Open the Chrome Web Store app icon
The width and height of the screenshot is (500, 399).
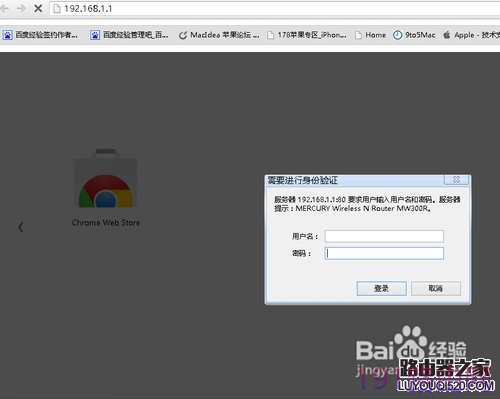coord(106,178)
